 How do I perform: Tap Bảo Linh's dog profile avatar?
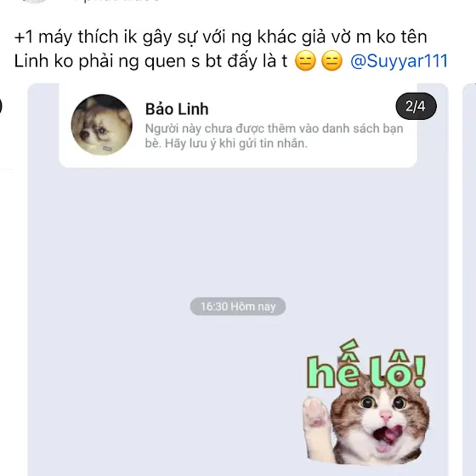[102, 125]
